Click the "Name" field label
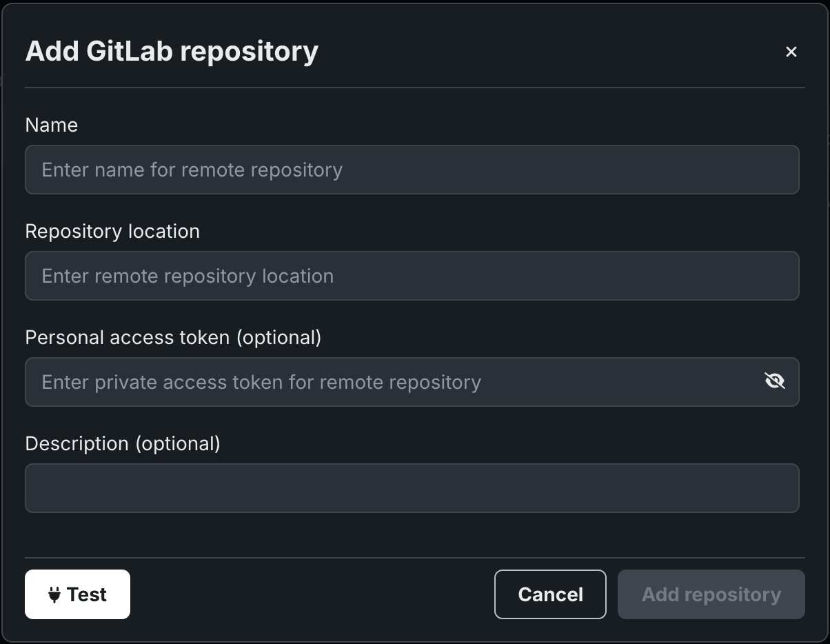The height and width of the screenshot is (644, 830). coord(52,125)
